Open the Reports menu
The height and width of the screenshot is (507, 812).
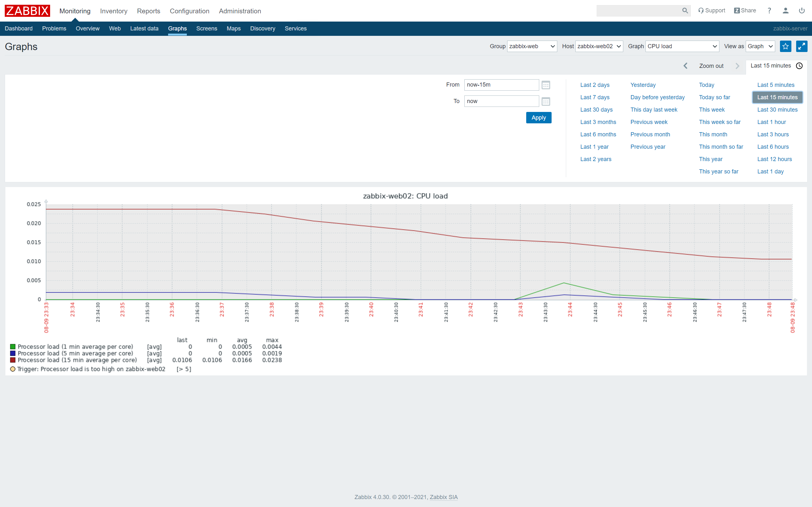click(148, 11)
